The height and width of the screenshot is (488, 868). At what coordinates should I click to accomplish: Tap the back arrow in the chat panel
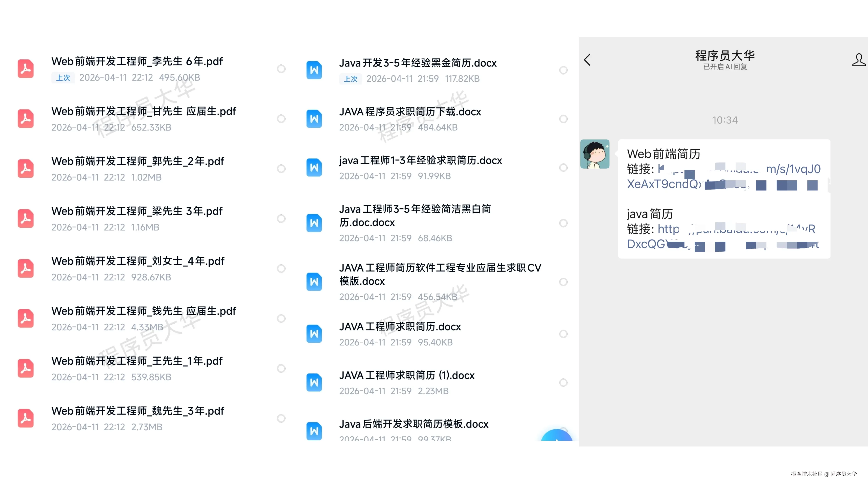[587, 60]
